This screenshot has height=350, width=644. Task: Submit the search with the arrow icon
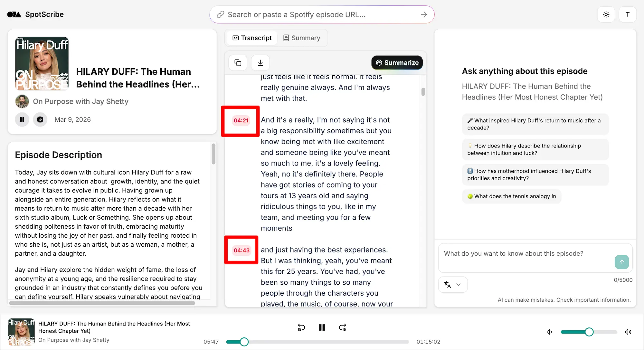(x=424, y=14)
